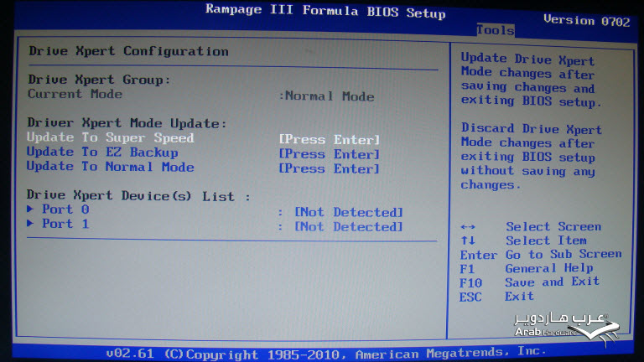Click the F1 General Help entry
The image size is (644, 362).
click(526, 269)
